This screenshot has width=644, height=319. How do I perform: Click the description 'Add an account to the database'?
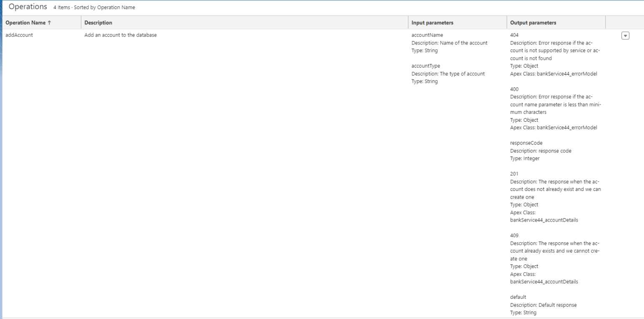pyautogui.click(x=120, y=35)
